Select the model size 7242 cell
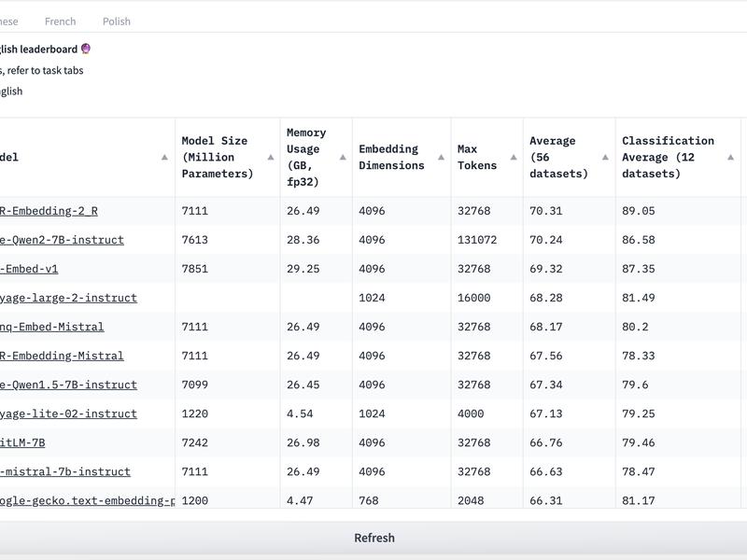The height and width of the screenshot is (560, 747). tap(227, 442)
